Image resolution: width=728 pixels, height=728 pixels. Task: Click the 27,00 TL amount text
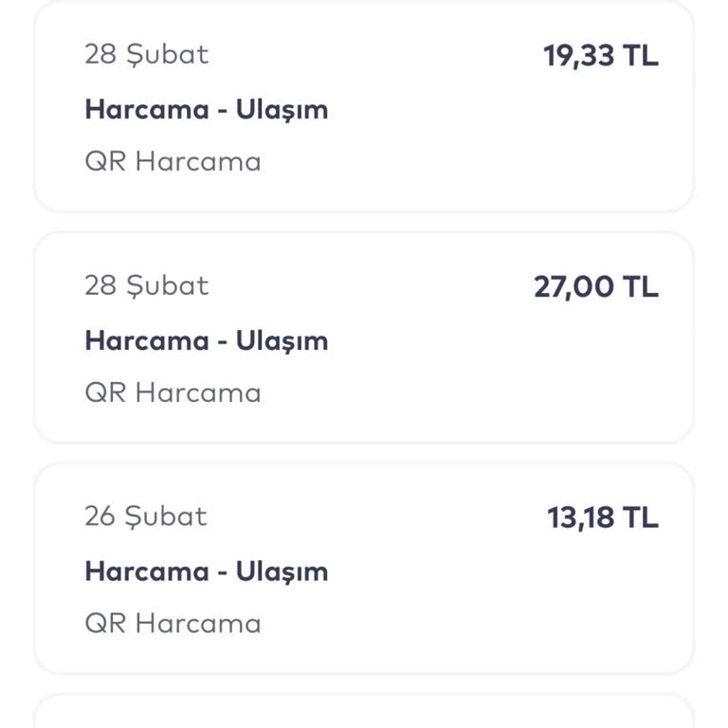pos(595,287)
